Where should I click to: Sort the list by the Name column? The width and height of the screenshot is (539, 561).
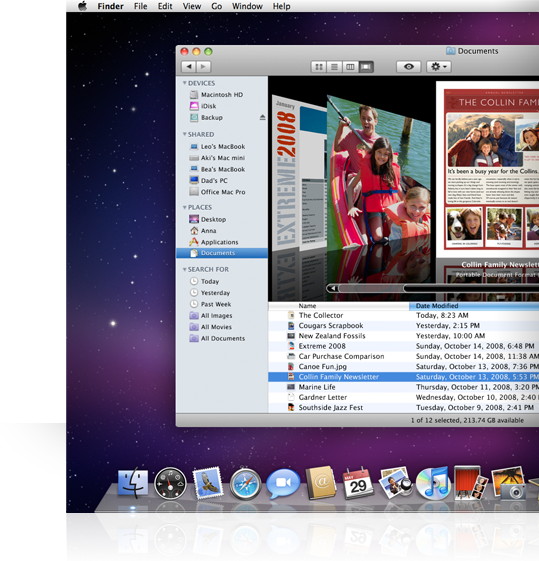tap(338, 306)
